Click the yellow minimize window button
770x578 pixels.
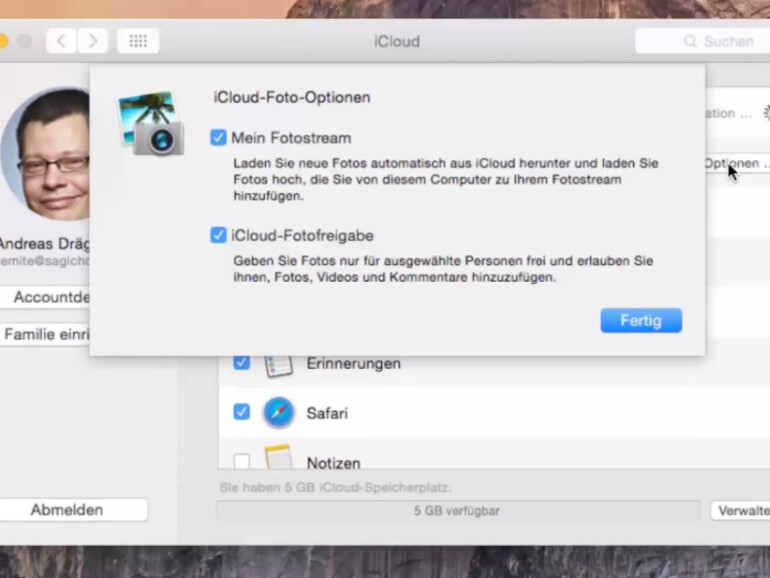click(3, 41)
